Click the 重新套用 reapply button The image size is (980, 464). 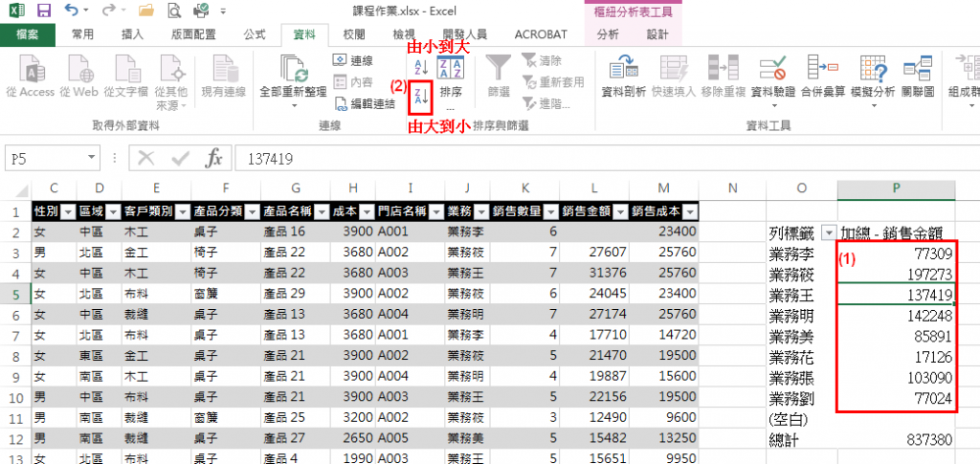(x=553, y=82)
